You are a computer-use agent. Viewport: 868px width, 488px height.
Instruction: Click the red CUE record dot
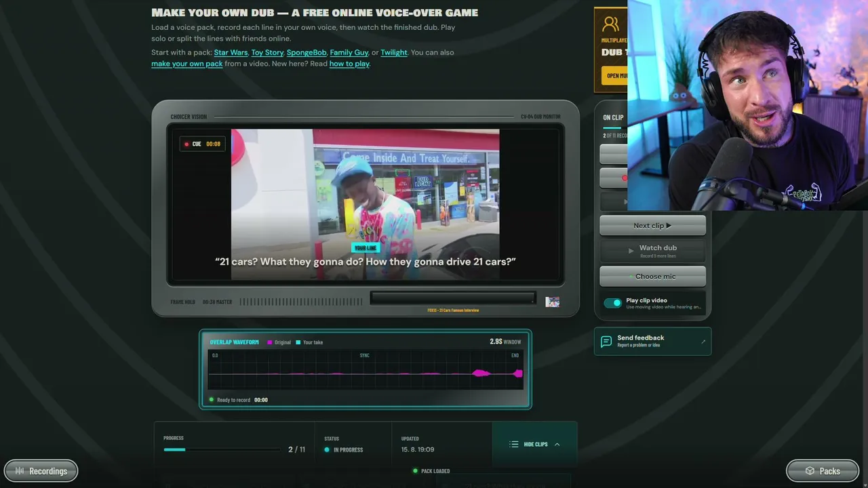(x=186, y=144)
